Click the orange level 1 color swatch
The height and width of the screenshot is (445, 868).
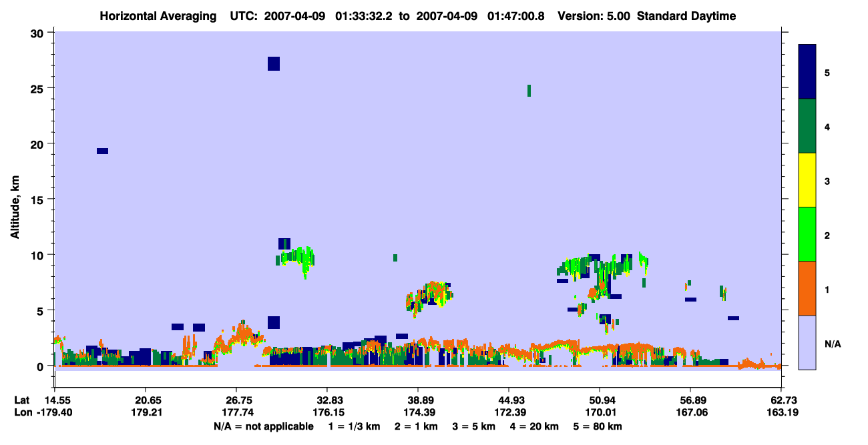pos(807,288)
